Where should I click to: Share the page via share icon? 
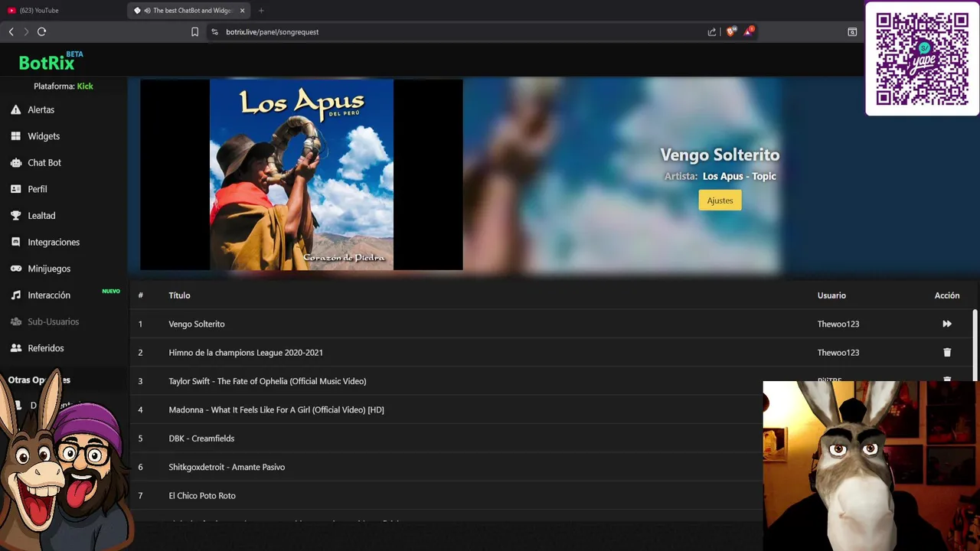[712, 31]
